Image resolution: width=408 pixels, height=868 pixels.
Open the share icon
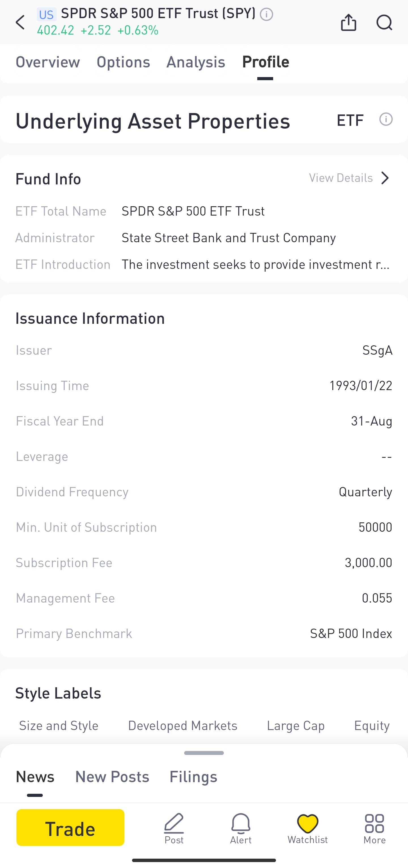click(x=348, y=23)
